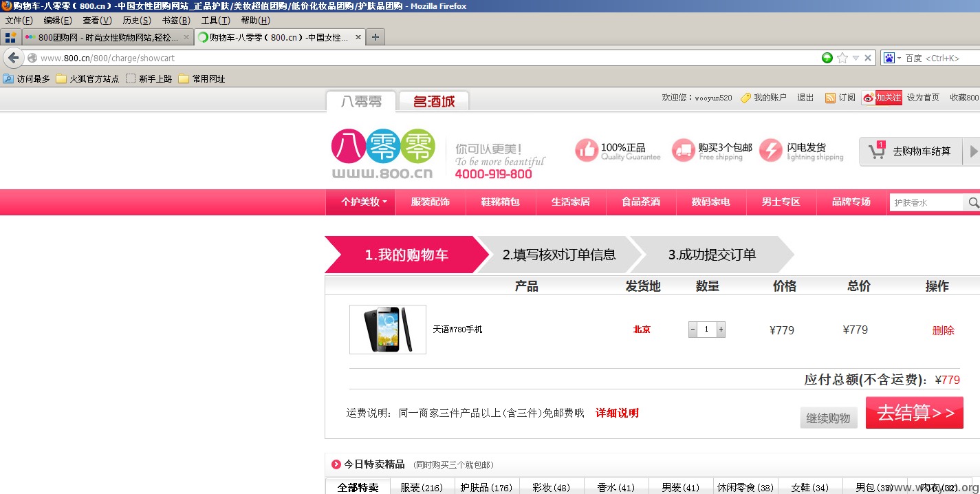Open the 服装配饰 category
Image resolution: width=980 pixels, height=494 pixels.
(431, 202)
